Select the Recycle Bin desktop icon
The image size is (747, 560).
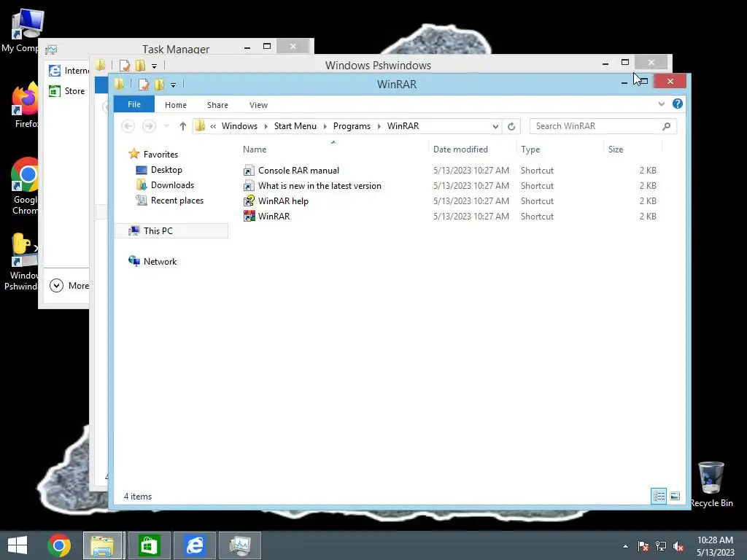point(711,485)
